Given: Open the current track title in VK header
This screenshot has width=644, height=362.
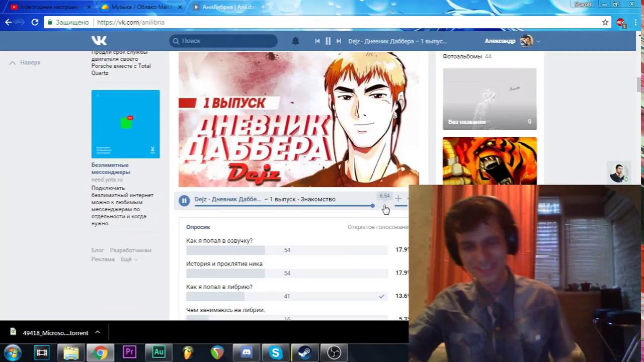Looking at the screenshot, I should (397, 41).
